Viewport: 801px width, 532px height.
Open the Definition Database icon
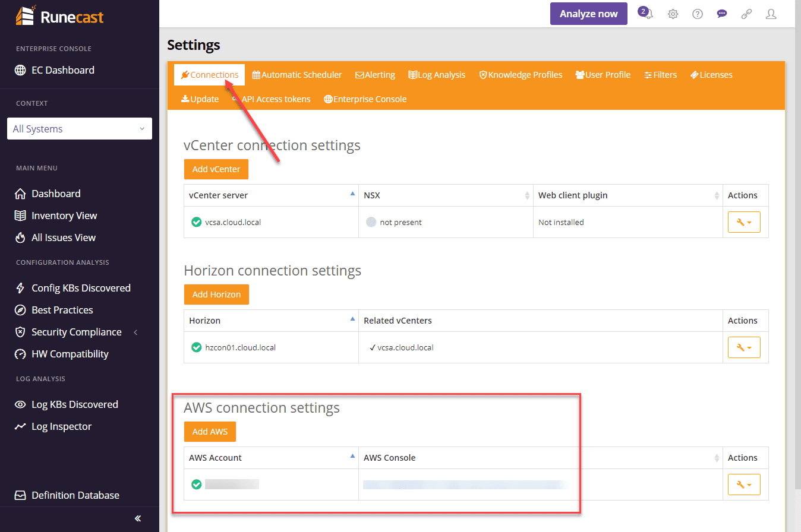20,495
